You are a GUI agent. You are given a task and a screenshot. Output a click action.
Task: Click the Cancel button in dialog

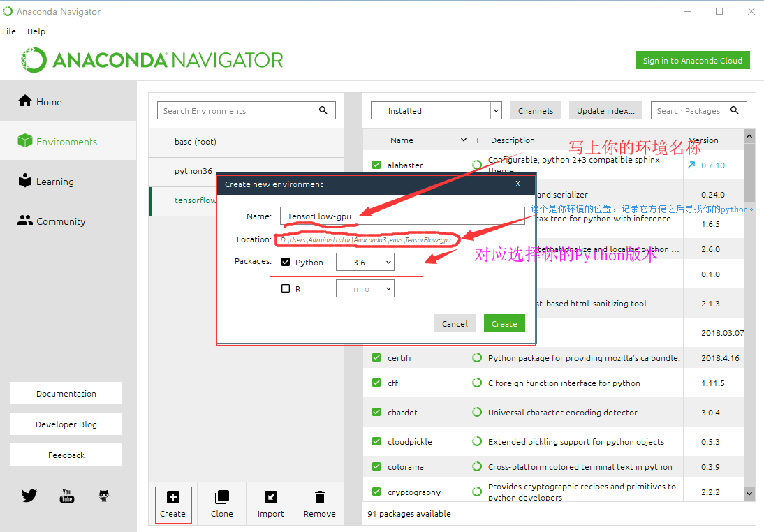(455, 323)
